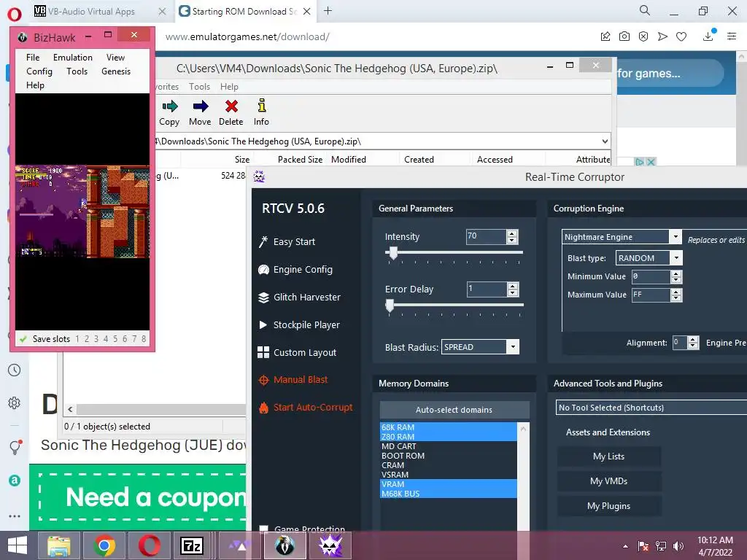Click the Opera send flow arrow icon
Image resolution: width=747 pixels, height=560 pixels.
[x=662, y=36]
